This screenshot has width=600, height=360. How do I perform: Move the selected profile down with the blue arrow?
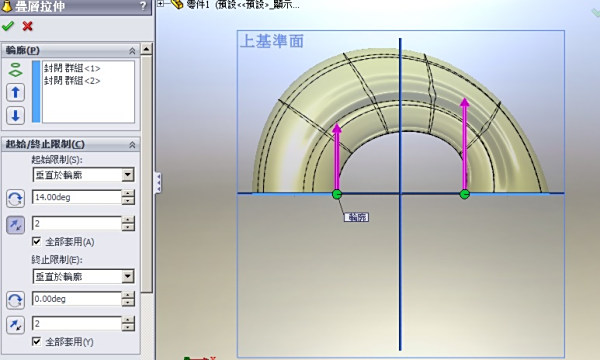tap(15, 116)
